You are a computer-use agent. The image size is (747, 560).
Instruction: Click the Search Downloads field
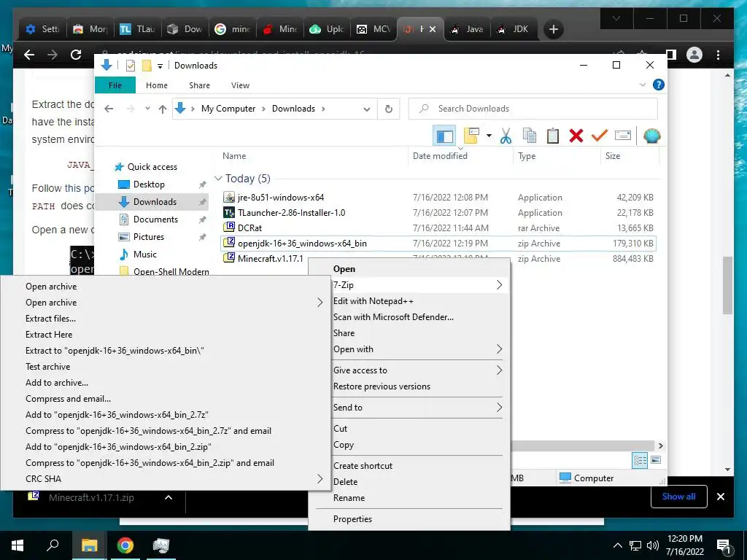[x=533, y=109]
